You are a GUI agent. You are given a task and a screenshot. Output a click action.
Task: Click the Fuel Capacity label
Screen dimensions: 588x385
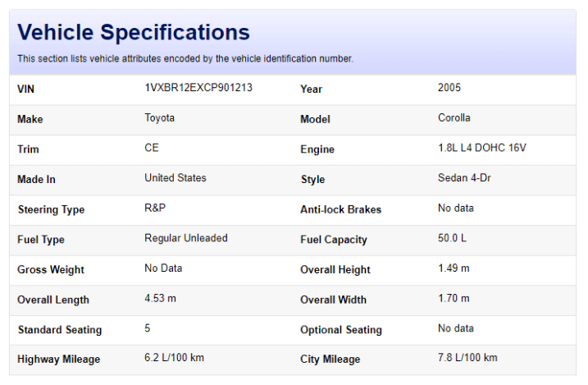pyautogui.click(x=334, y=240)
